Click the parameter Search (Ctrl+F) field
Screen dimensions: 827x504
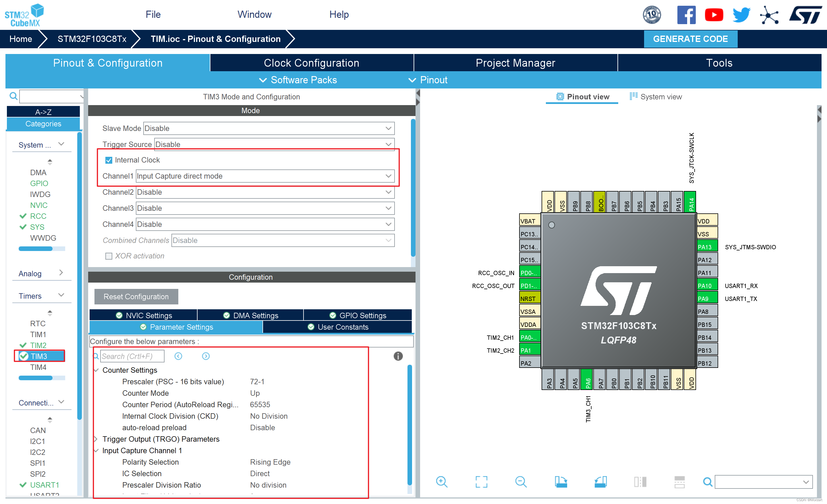[x=132, y=356]
